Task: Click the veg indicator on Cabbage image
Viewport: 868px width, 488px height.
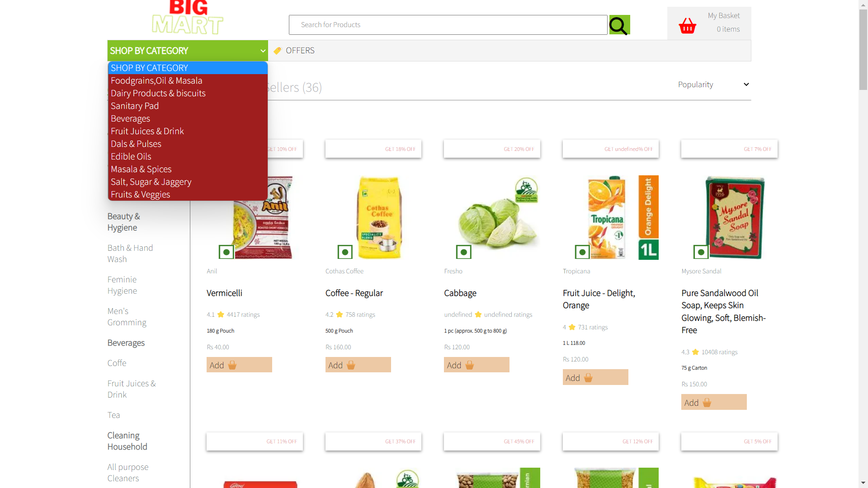Action: point(464,252)
